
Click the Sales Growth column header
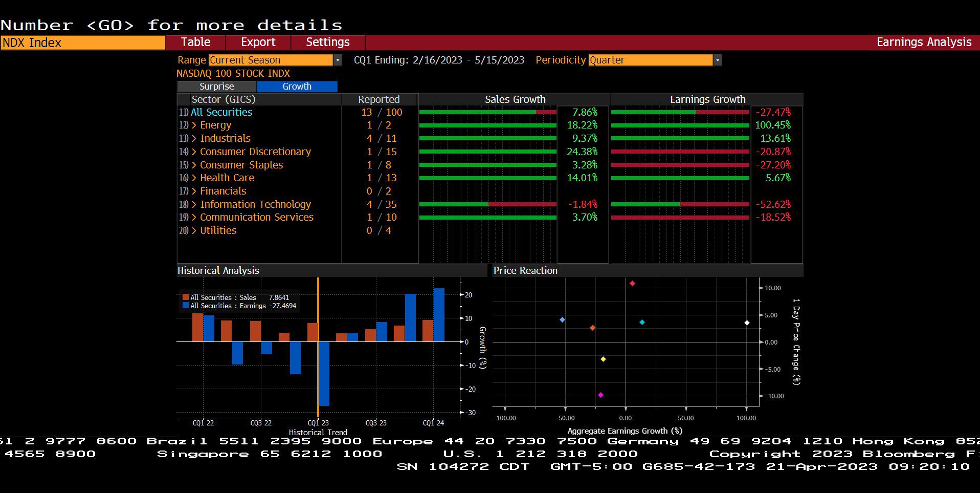[515, 99]
